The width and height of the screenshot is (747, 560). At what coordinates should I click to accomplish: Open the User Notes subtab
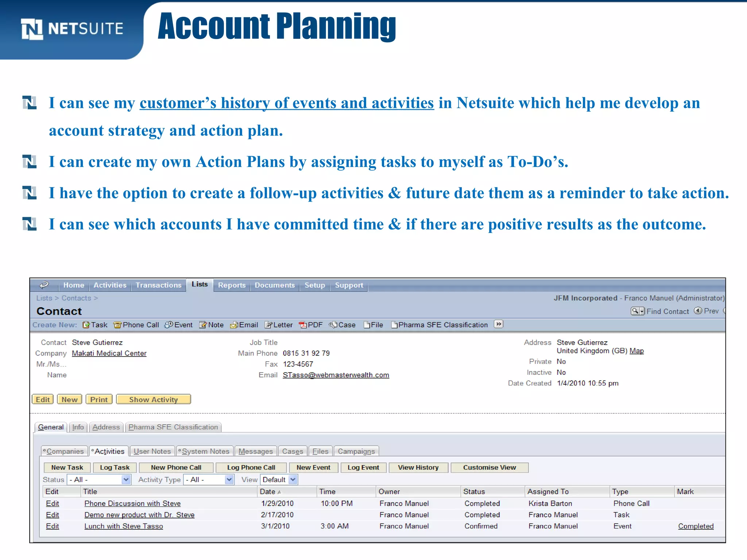152,451
